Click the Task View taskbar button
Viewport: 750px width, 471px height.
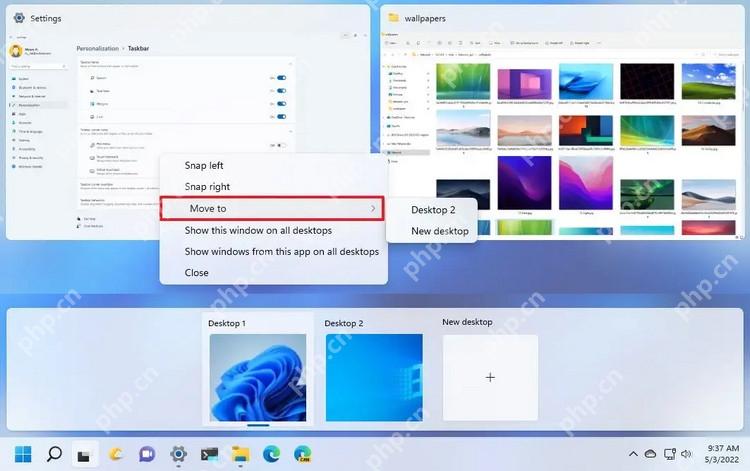[x=84, y=455]
